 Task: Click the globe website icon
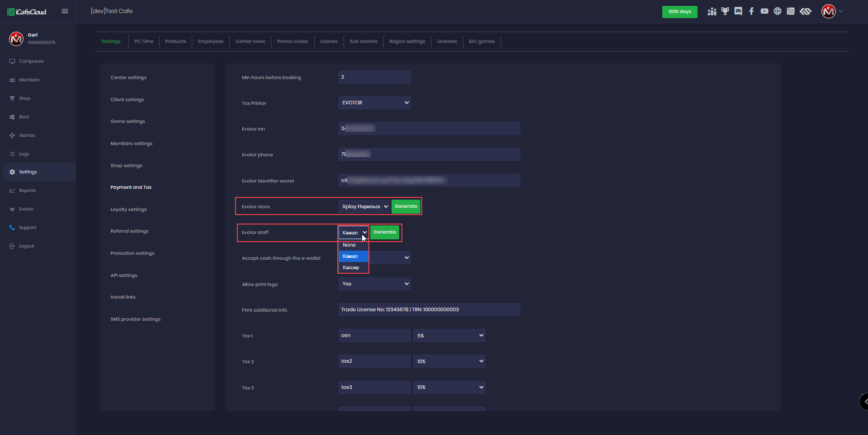tap(778, 11)
